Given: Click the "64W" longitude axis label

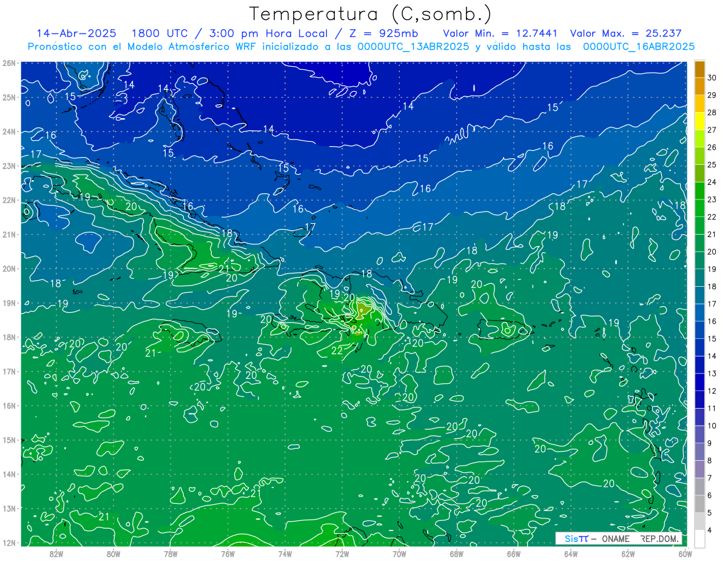Looking at the screenshot, I should click(x=571, y=554).
